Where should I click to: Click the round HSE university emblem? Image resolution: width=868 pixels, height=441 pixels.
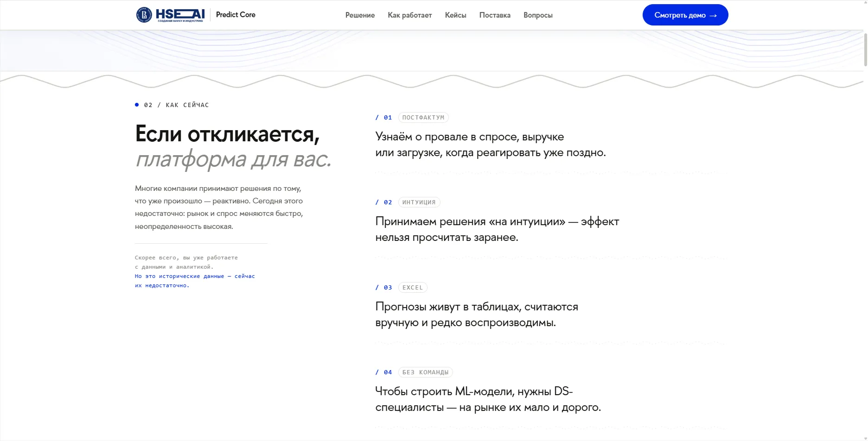click(144, 15)
